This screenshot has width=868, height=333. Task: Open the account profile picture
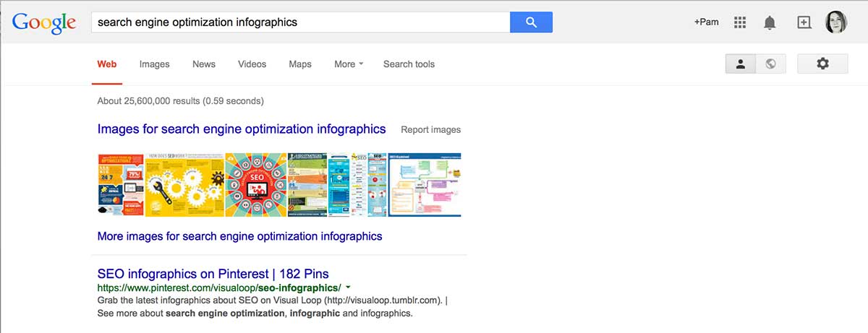coord(836,22)
